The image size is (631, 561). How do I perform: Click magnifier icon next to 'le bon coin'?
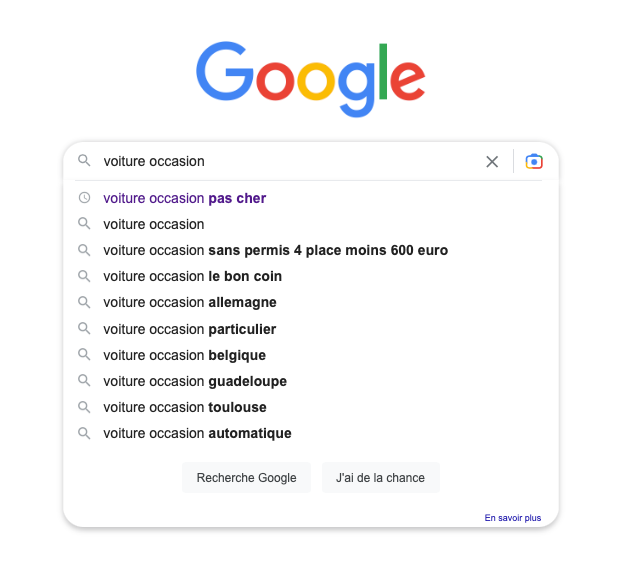(x=84, y=276)
